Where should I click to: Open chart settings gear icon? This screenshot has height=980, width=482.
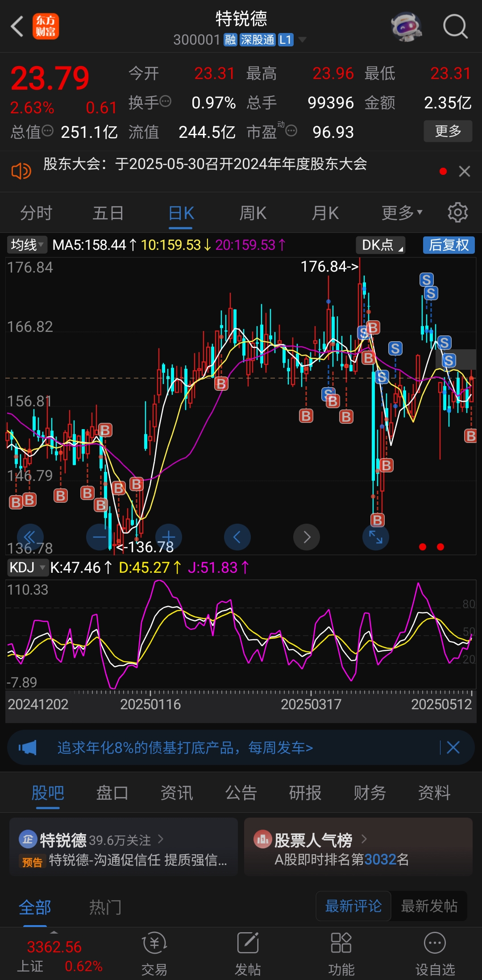[x=457, y=212]
